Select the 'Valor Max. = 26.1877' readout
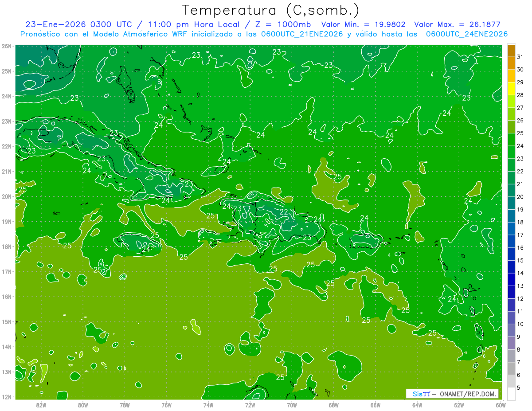 [x=457, y=24]
